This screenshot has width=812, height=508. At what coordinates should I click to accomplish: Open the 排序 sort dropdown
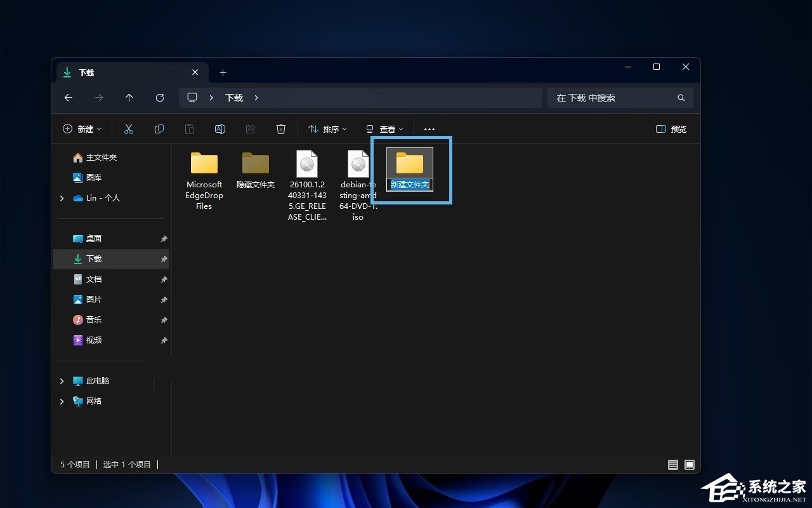tap(327, 129)
